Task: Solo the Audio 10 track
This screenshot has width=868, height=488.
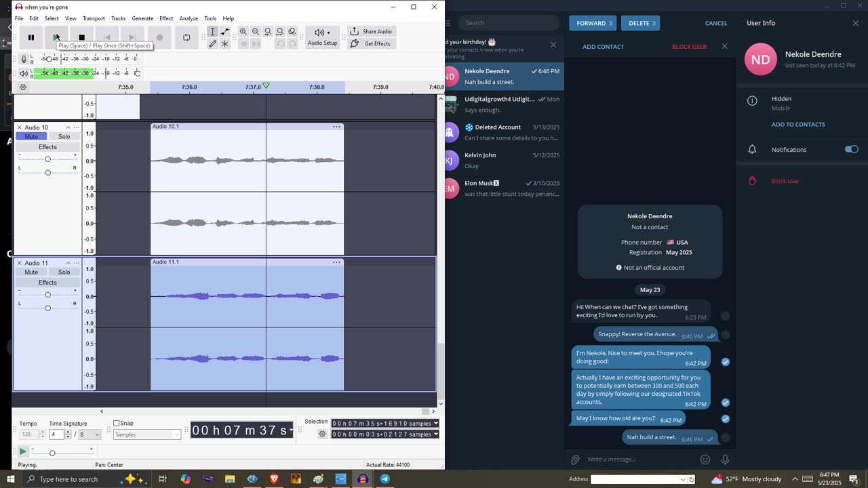Action: [64, 137]
